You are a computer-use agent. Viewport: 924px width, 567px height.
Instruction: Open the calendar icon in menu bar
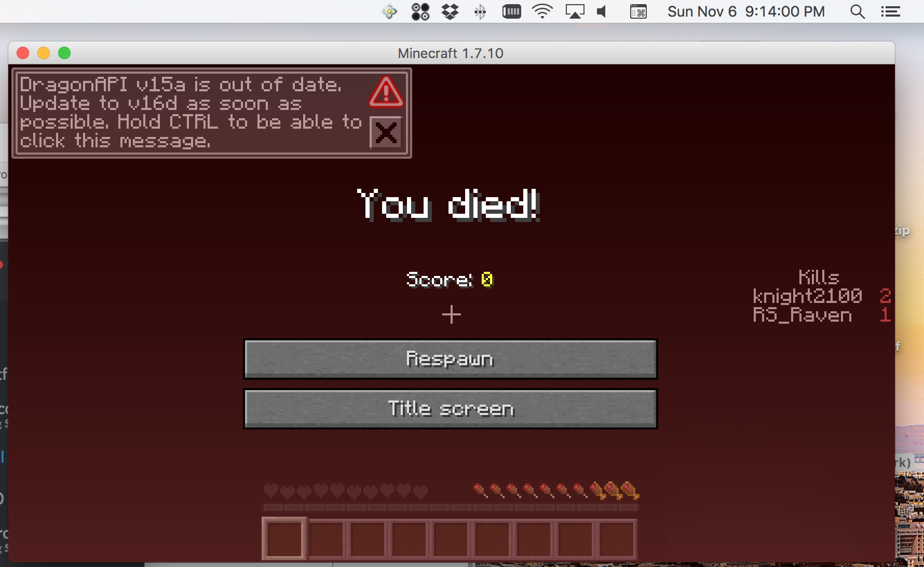click(x=638, y=11)
